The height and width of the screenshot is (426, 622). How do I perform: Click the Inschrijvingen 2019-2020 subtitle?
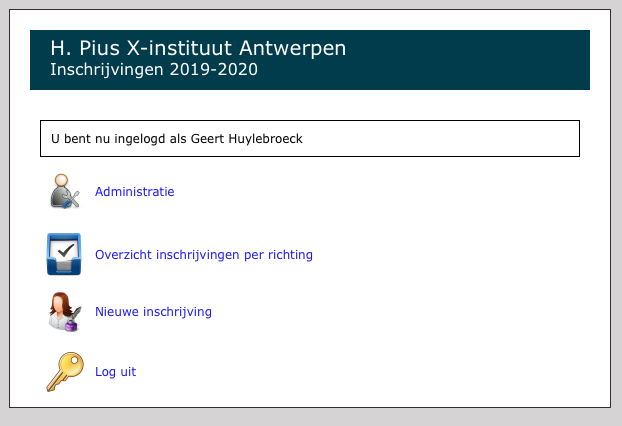point(154,69)
